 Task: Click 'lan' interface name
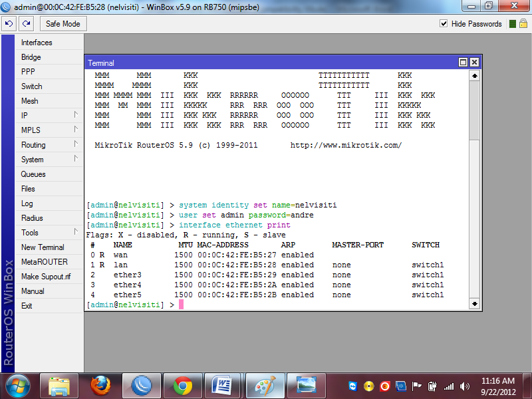(x=120, y=265)
